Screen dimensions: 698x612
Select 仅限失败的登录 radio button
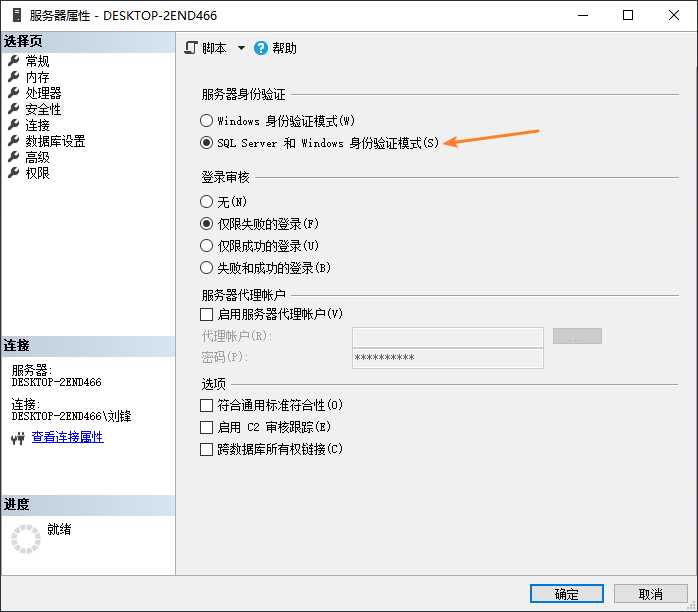pos(206,223)
